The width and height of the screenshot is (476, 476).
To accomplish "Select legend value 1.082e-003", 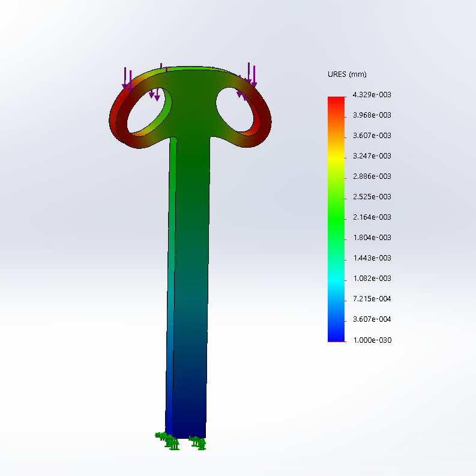I will pyautogui.click(x=372, y=278).
